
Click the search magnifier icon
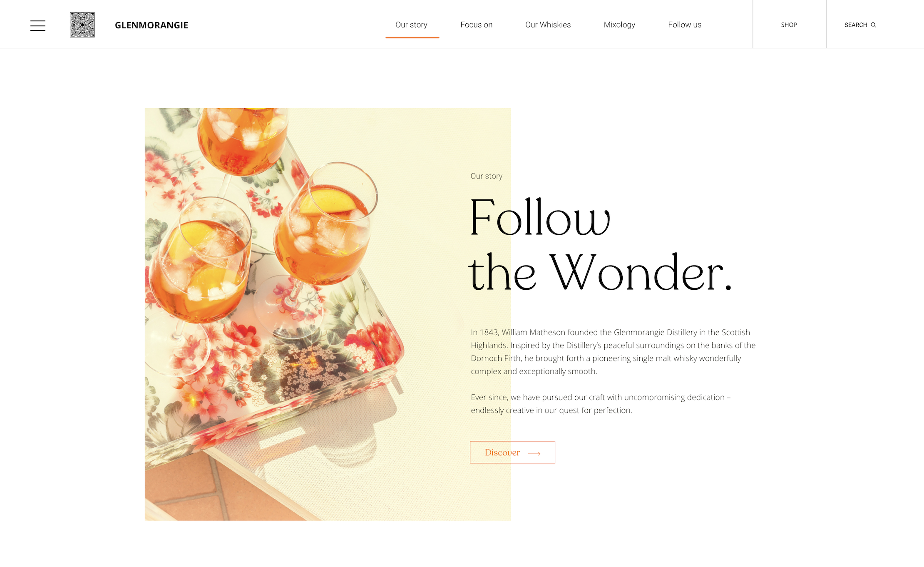874,25
